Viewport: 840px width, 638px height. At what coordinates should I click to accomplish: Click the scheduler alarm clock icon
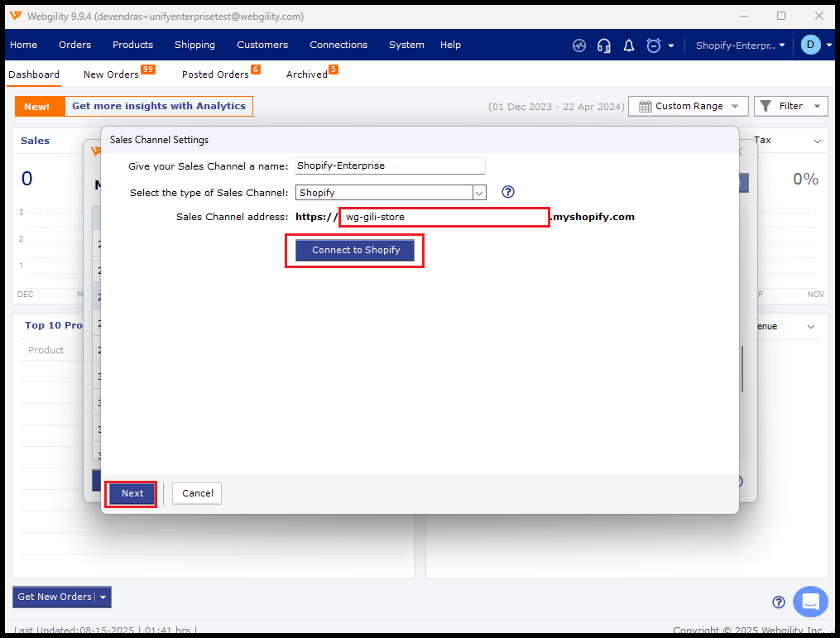click(x=654, y=46)
